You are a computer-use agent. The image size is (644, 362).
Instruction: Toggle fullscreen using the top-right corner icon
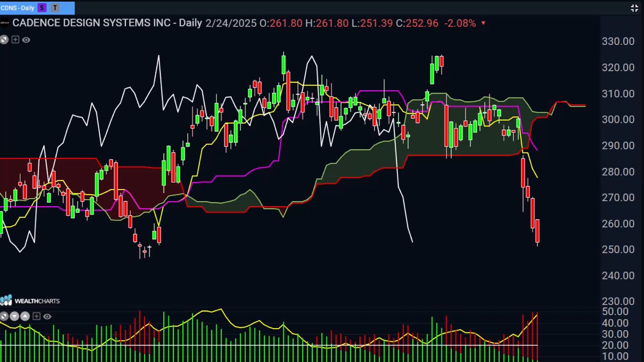(x=635, y=8)
